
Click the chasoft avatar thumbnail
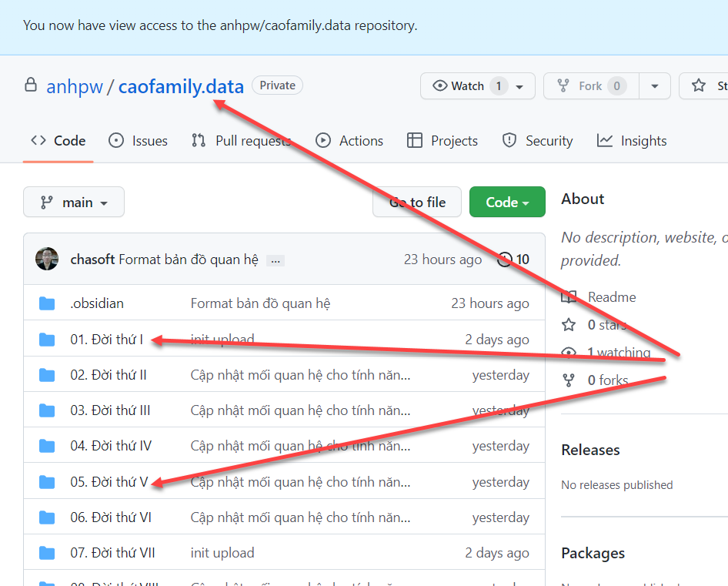pos(47,260)
